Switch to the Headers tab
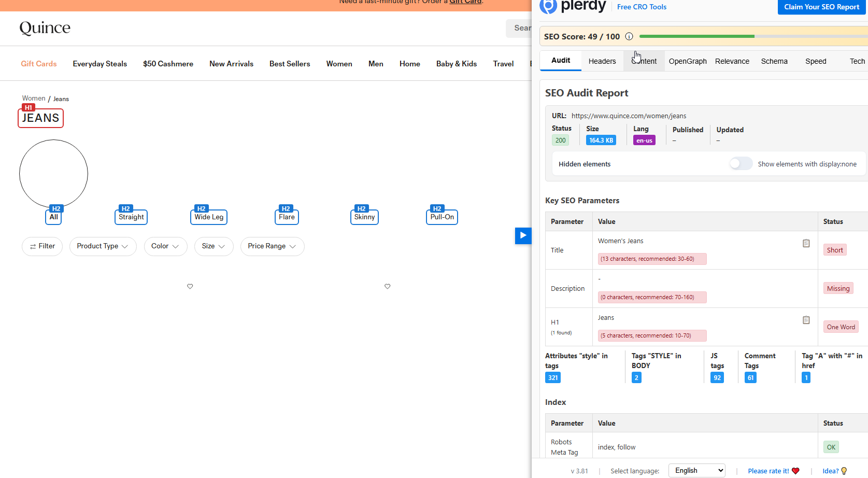Viewport: 868px width, 478px height. 602,61
